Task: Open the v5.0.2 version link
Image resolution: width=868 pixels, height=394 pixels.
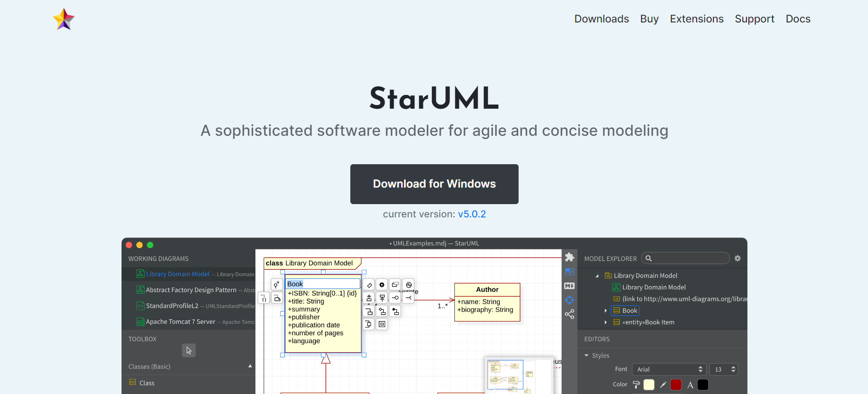Action: click(472, 214)
